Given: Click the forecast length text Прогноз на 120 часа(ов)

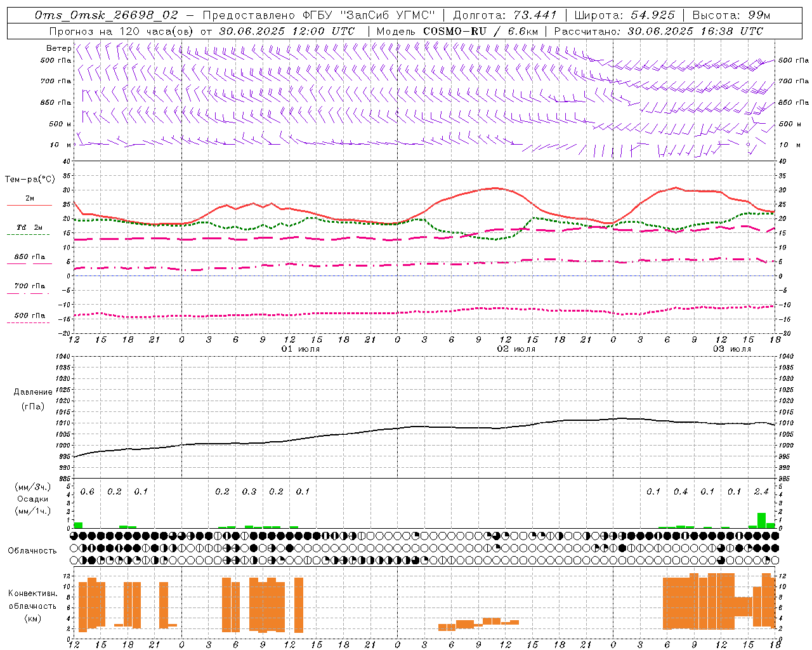Looking at the screenshot, I should pos(122,31).
